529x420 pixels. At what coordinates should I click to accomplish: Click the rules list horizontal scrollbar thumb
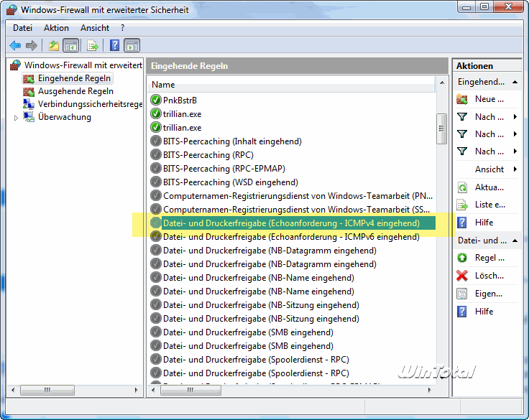point(190,390)
